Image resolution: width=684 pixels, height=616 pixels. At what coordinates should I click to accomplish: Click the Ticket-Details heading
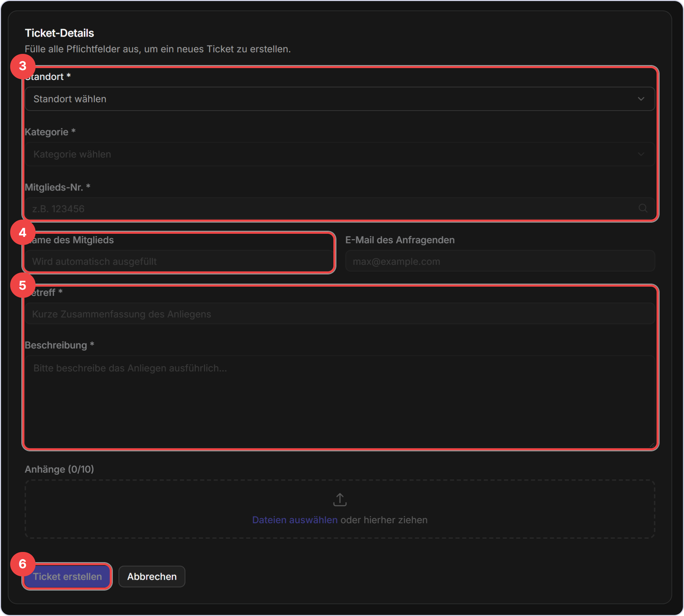coord(59,33)
